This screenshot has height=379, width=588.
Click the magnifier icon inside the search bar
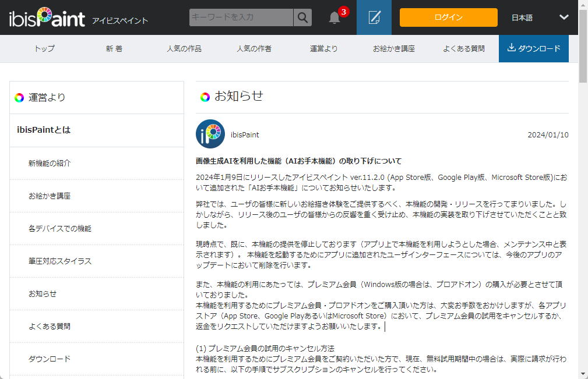pyautogui.click(x=302, y=17)
